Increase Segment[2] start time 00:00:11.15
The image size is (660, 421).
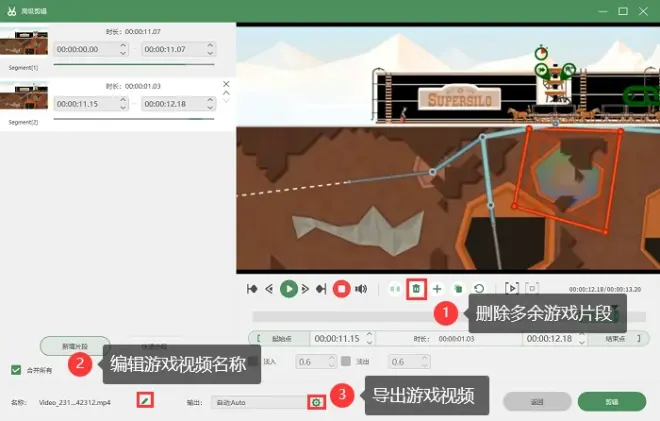[x=123, y=100]
